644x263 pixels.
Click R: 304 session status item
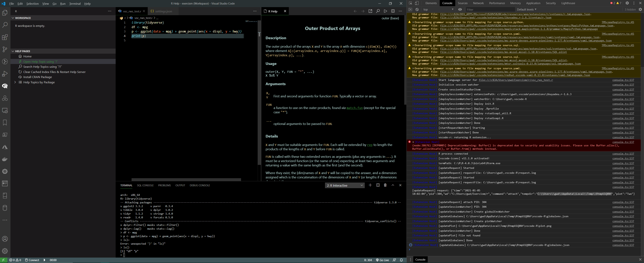(x=368, y=260)
